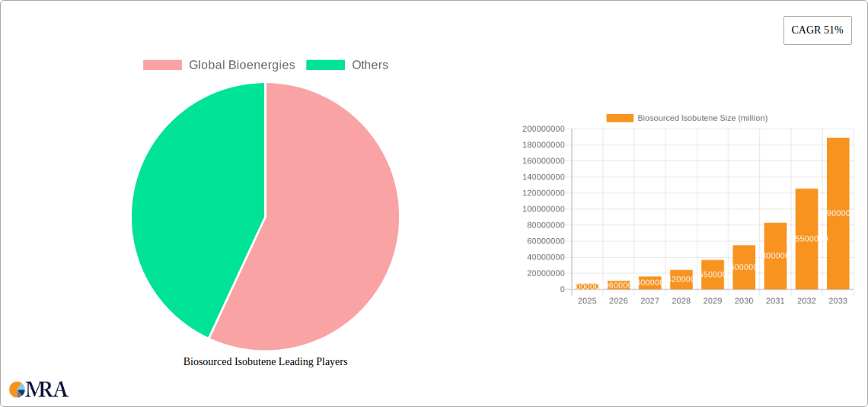Click the 40000000 y-axis label

click(x=545, y=257)
